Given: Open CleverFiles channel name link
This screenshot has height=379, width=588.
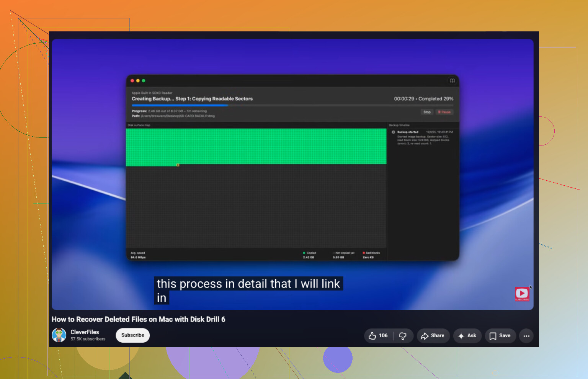Looking at the screenshot, I should 85,332.
